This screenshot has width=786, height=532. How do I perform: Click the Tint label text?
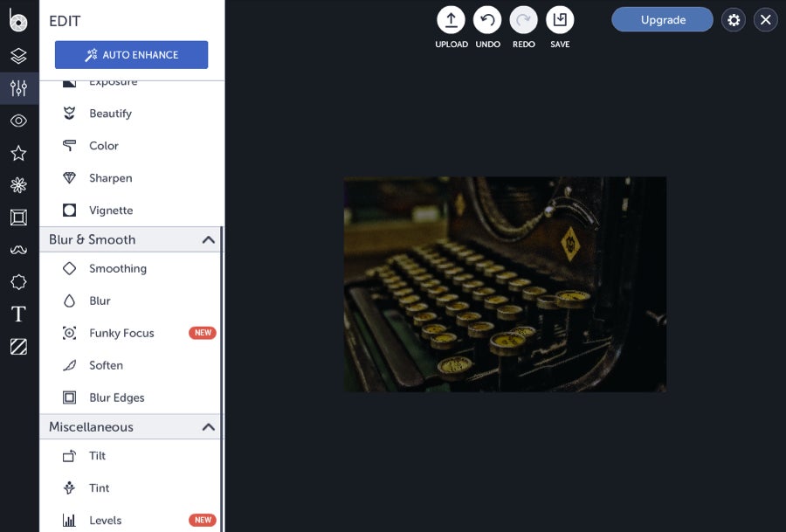[100, 487]
